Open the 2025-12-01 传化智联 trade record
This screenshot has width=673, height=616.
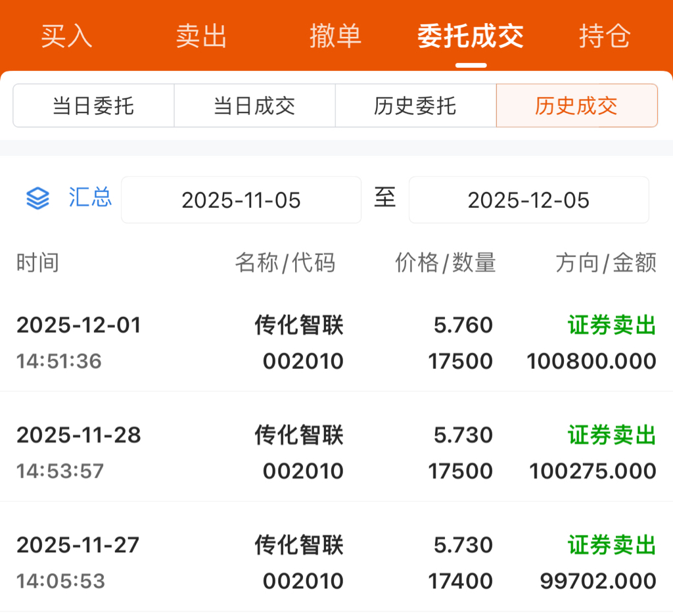pos(336,343)
